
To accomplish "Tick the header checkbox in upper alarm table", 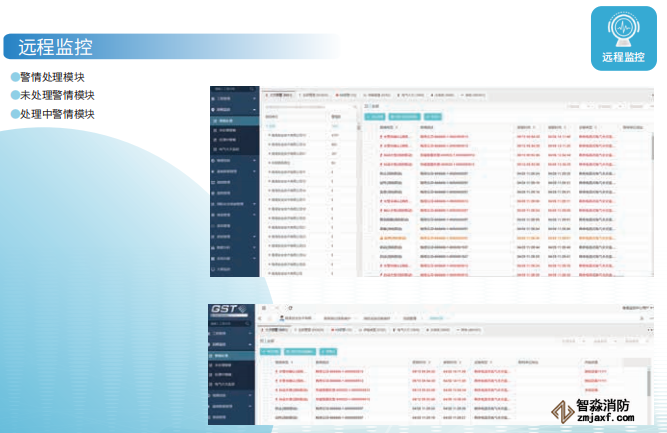I will point(371,128).
